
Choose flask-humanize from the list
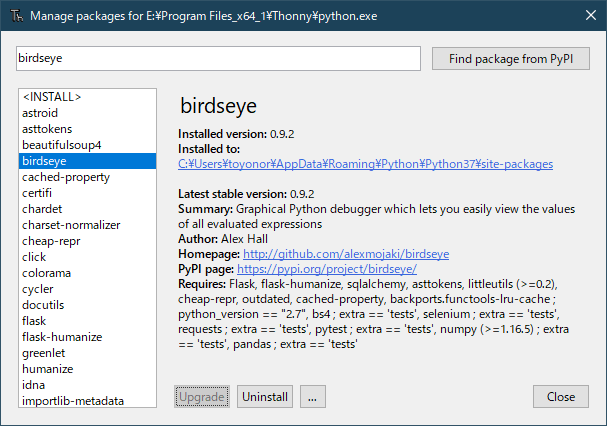click(x=60, y=337)
